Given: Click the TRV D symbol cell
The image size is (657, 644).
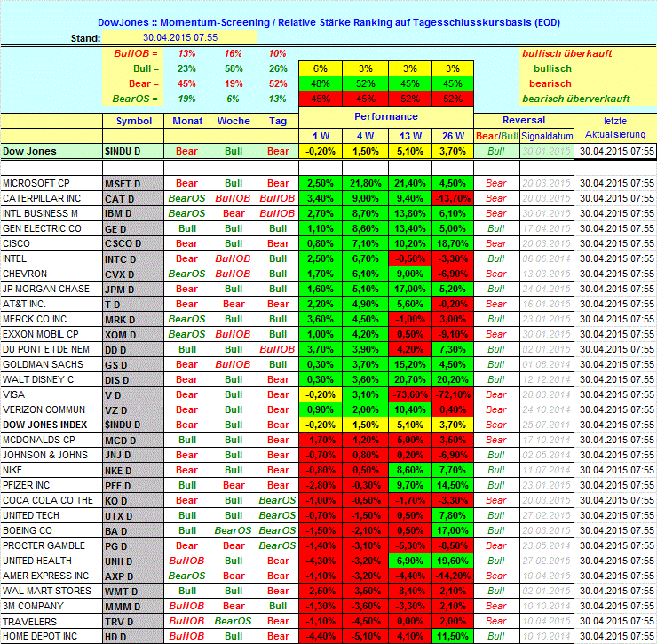Looking at the screenshot, I should point(133,622).
